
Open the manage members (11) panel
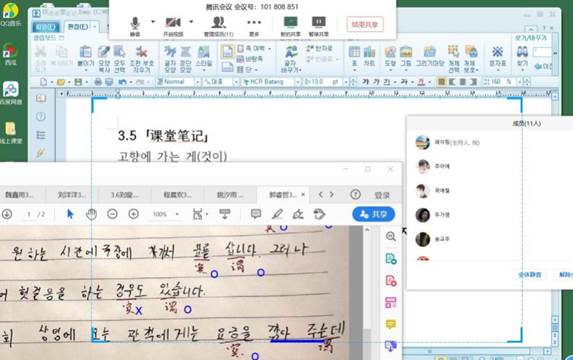pyautogui.click(x=219, y=26)
